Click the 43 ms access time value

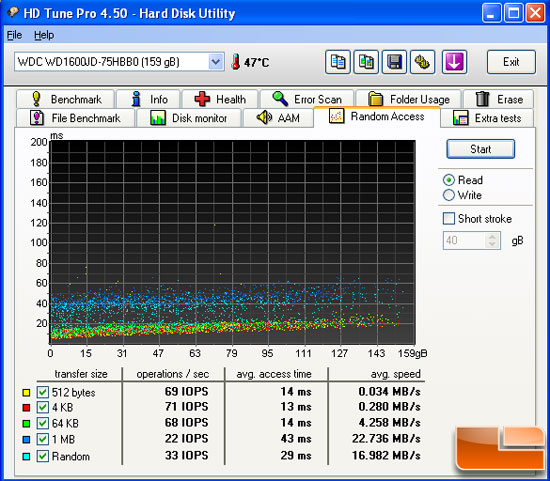[296, 439]
